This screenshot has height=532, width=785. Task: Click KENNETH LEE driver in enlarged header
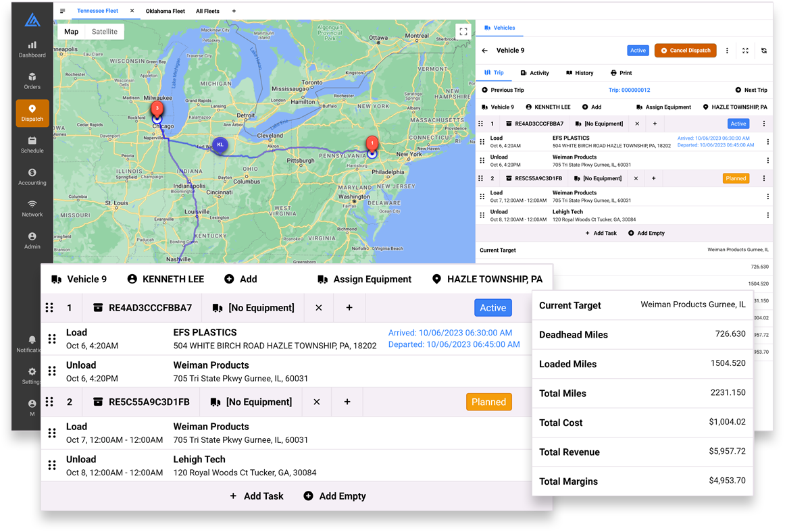click(166, 280)
